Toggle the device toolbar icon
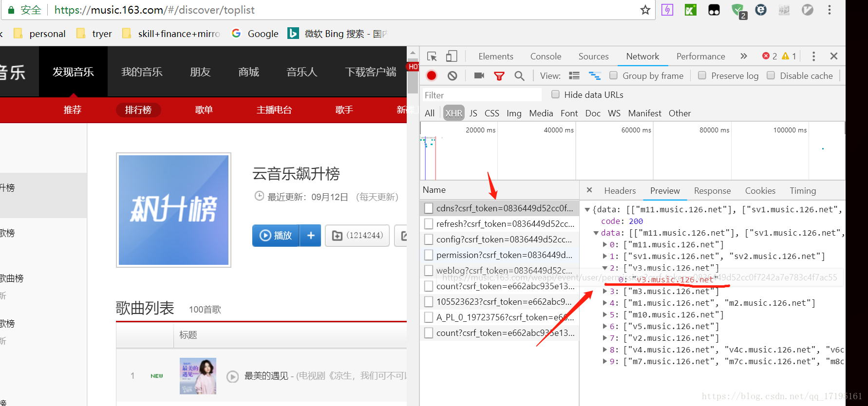Image resolution: width=868 pixels, height=406 pixels. coord(452,56)
